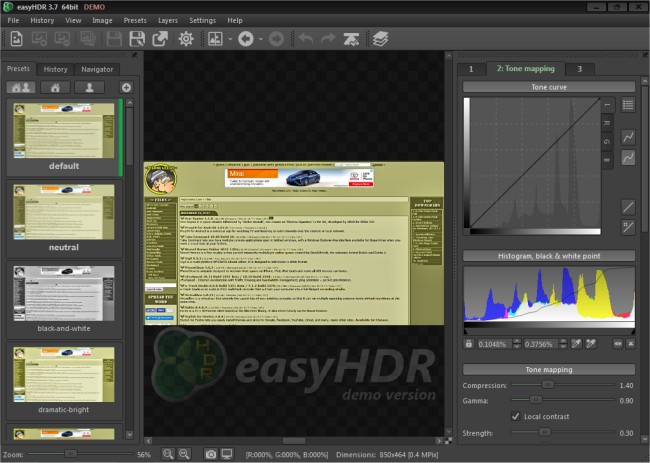
Task: Click the Undo arrow in toolbar
Action: [307, 39]
